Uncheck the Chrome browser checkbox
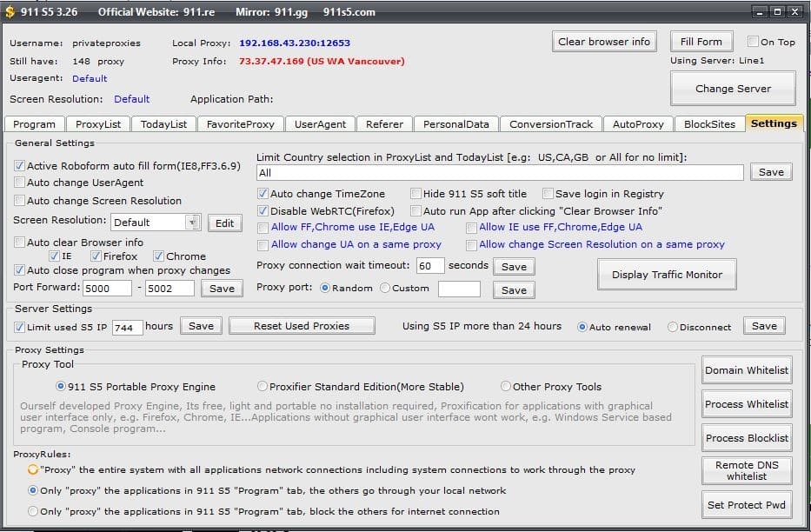 tap(159, 256)
